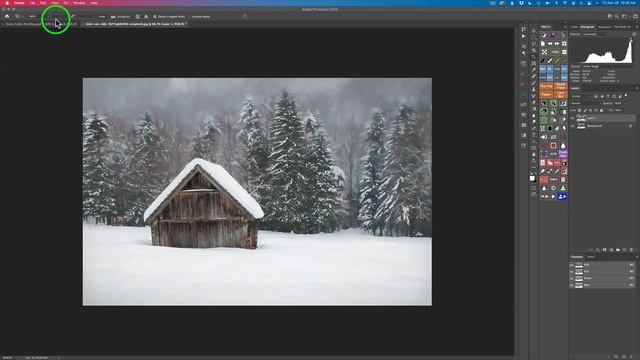Screen dimensions: 640x360
Task: Click Clear button in options bar
Action: 102,17
